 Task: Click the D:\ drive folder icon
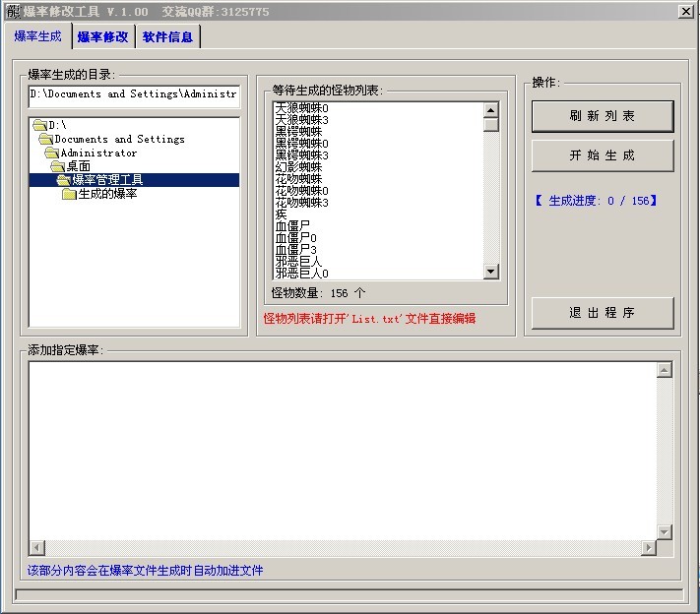39,125
